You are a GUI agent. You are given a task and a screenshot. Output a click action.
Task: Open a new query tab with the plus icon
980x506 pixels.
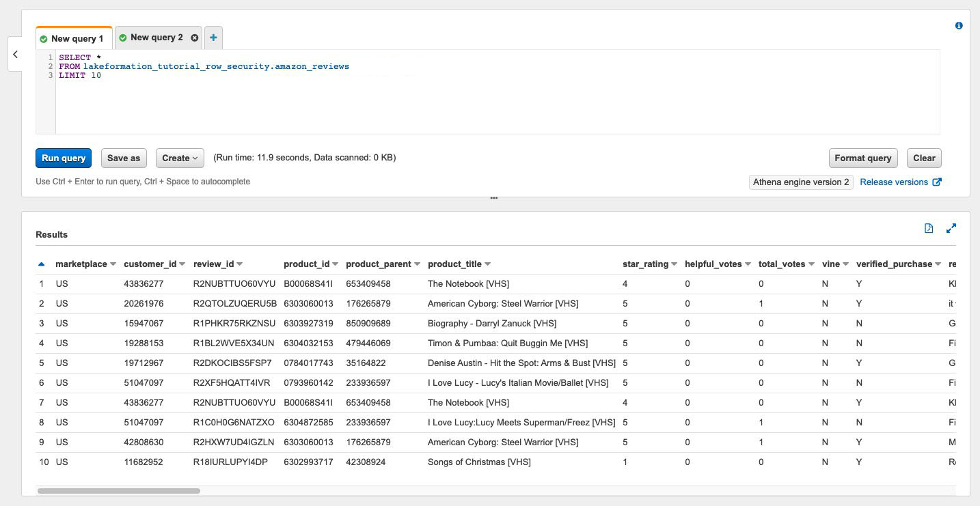pos(213,38)
